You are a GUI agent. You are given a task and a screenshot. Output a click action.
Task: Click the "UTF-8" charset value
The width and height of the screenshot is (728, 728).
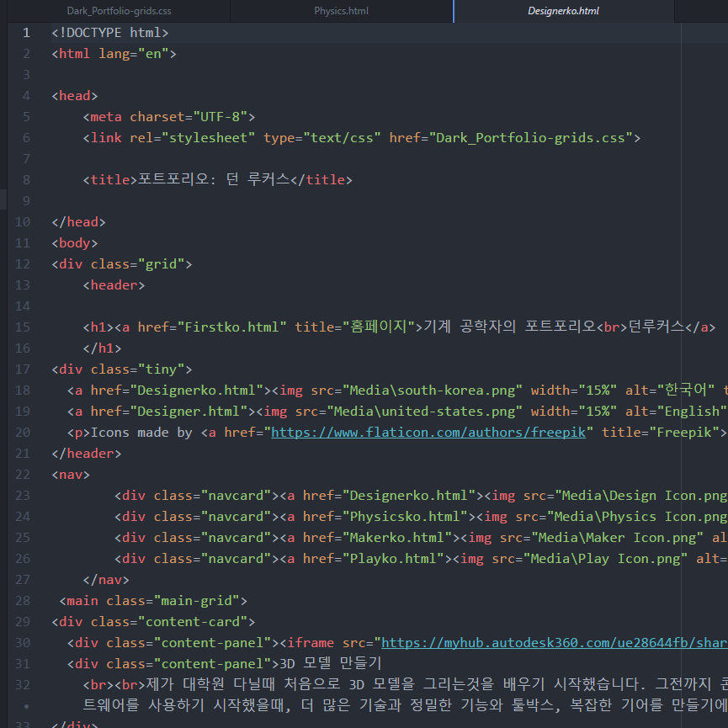pos(220,117)
